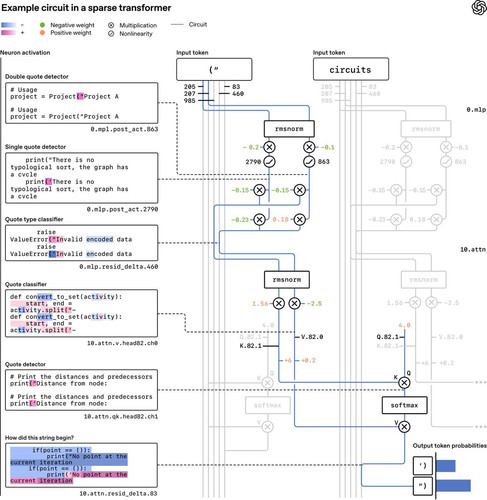
Task: Click the orange 4.0 value above Q.82.1
Action: point(404,325)
